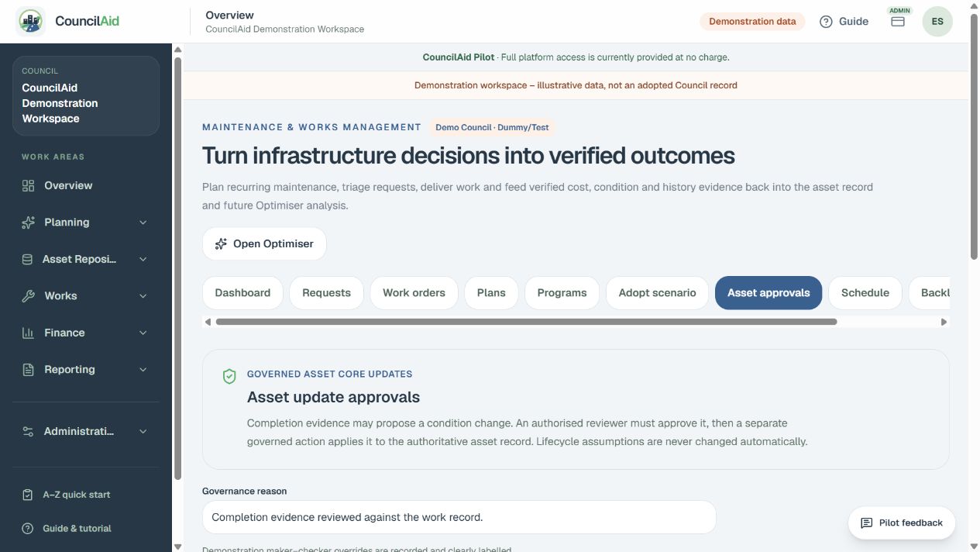The image size is (980, 552).
Task: Select the Programs tab
Action: 562,293
